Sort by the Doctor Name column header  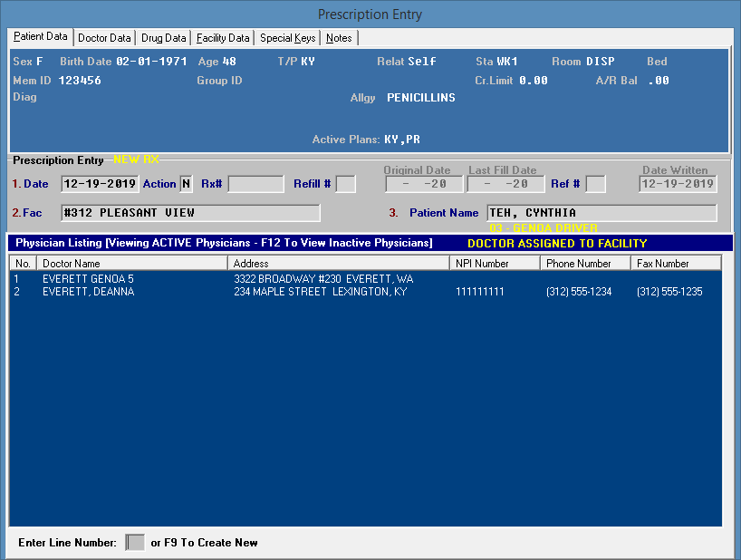click(x=133, y=264)
